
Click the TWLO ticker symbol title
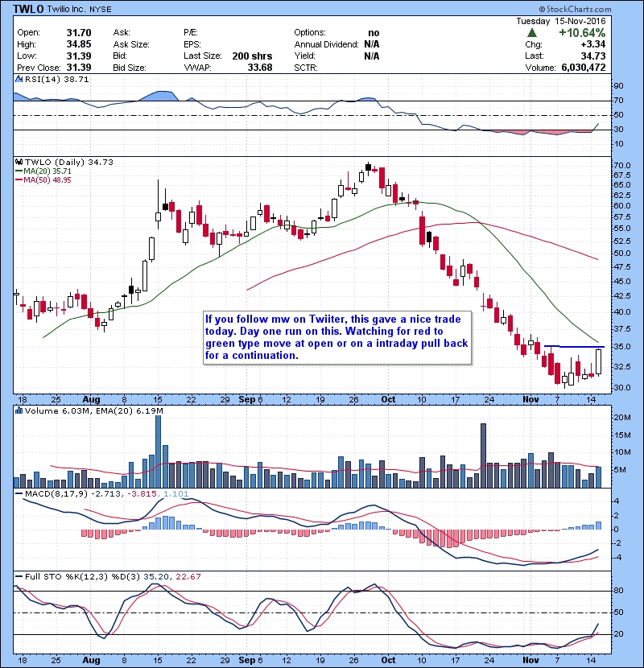tap(28, 9)
